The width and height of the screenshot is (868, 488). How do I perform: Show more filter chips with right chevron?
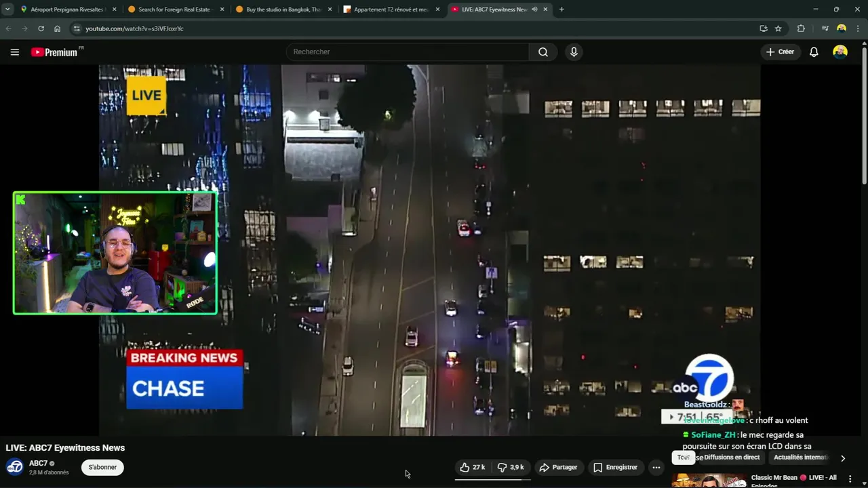843,458
